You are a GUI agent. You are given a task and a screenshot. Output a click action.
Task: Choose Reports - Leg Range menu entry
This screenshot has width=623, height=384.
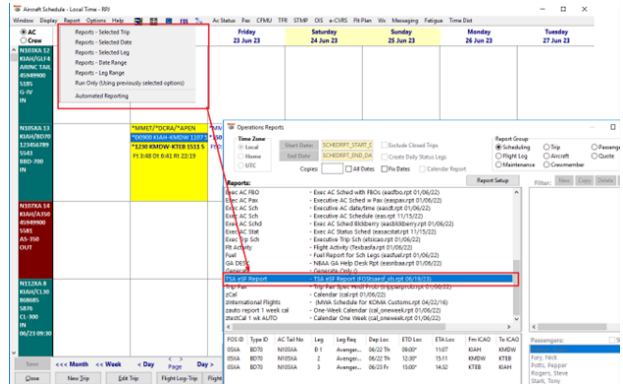click(100, 73)
